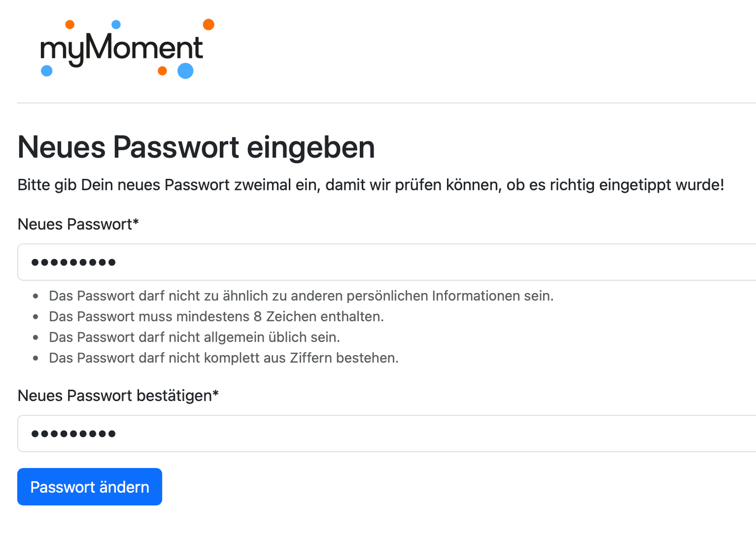Click the orange dot above the logo's left side
Viewport: 756px width, 535px height.
point(70,24)
